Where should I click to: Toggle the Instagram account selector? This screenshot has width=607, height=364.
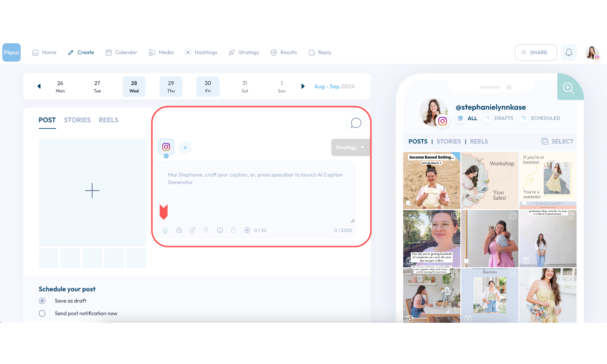[x=166, y=147]
